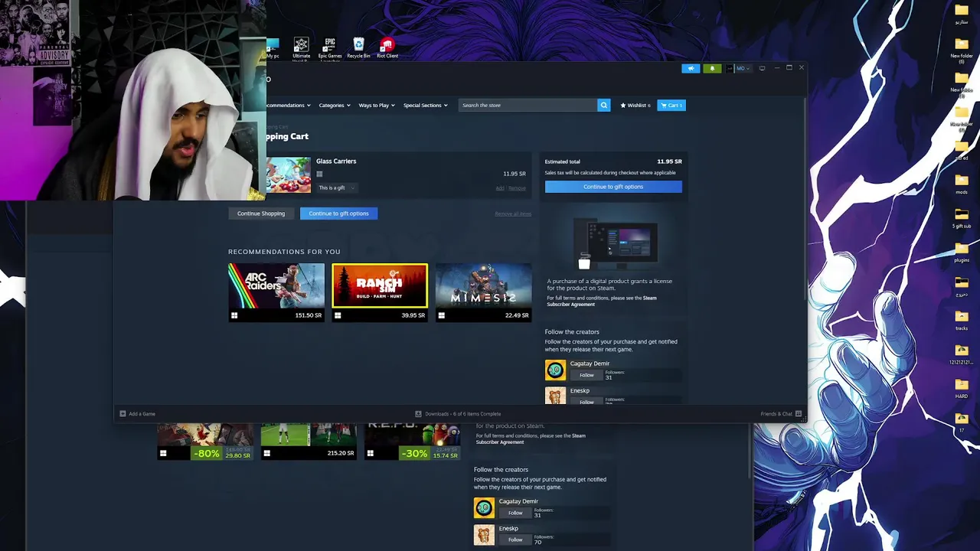Open the Epic Games Launcher desktop icon
The image size is (980, 551).
pyautogui.click(x=330, y=49)
